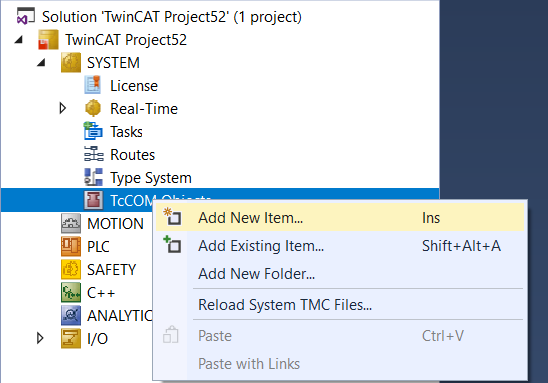Click the PLC node icon
Image resolution: width=548 pixels, height=383 pixels.
click(71, 246)
